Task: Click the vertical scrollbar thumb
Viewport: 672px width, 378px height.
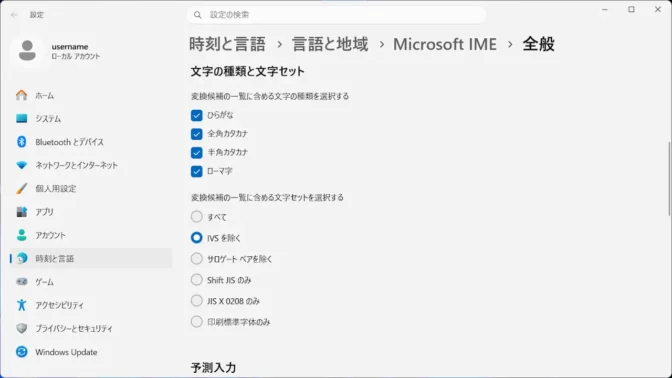Action: coord(669,179)
